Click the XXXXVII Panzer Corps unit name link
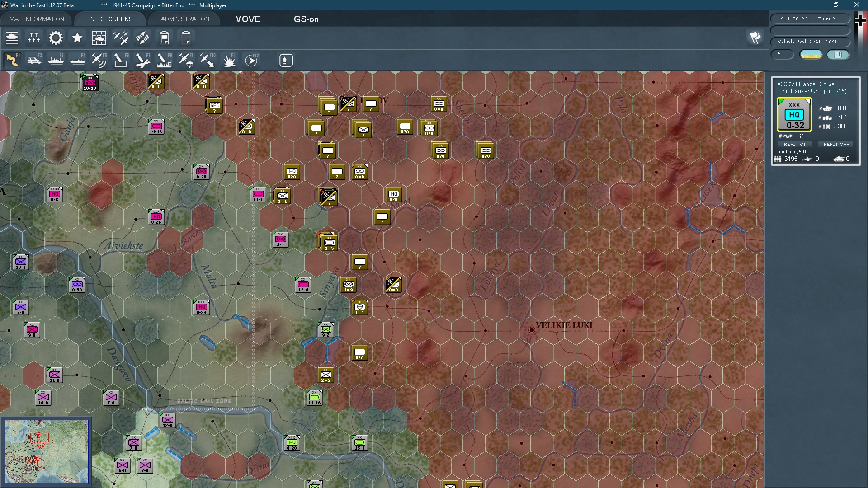The image size is (868, 488). 806,84
